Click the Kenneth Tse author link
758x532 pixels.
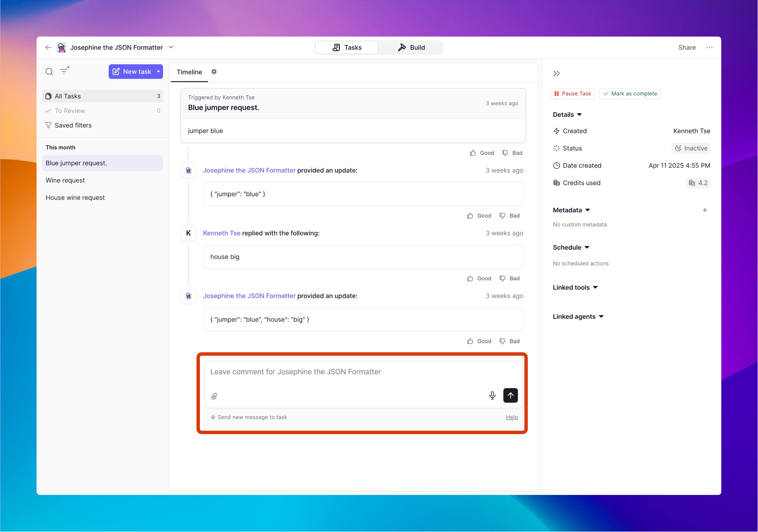click(222, 233)
